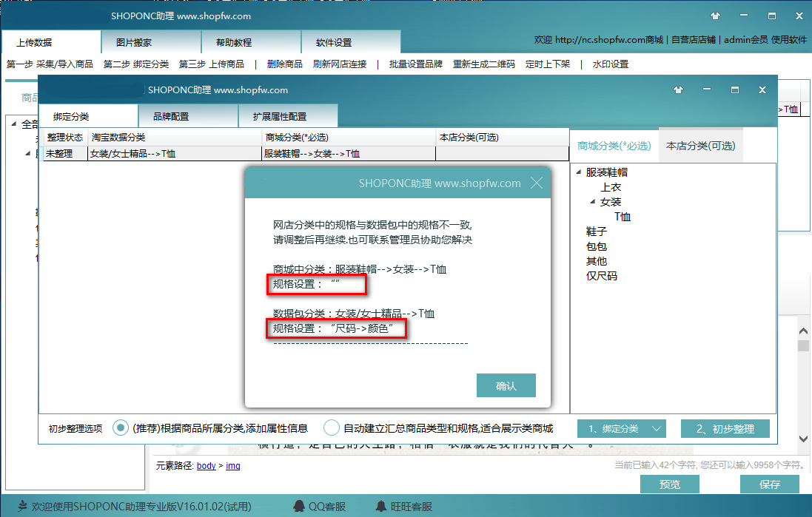812x517 pixels.
Task: Select 包包 in the category tree
Action: [596, 246]
